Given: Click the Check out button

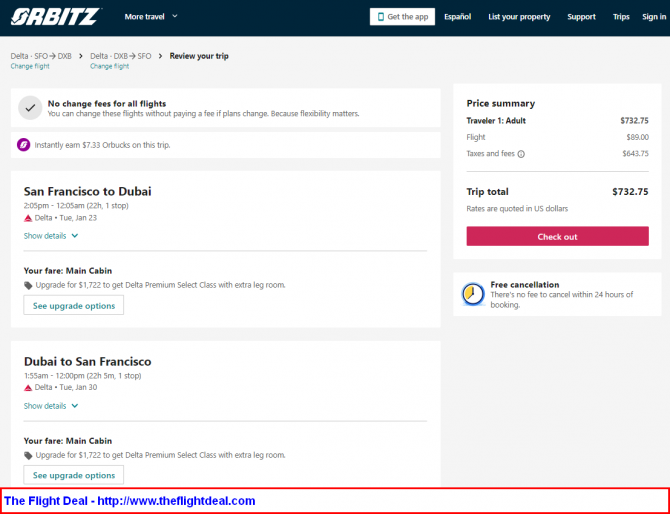Looking at the screenshot, I should 557,236.
